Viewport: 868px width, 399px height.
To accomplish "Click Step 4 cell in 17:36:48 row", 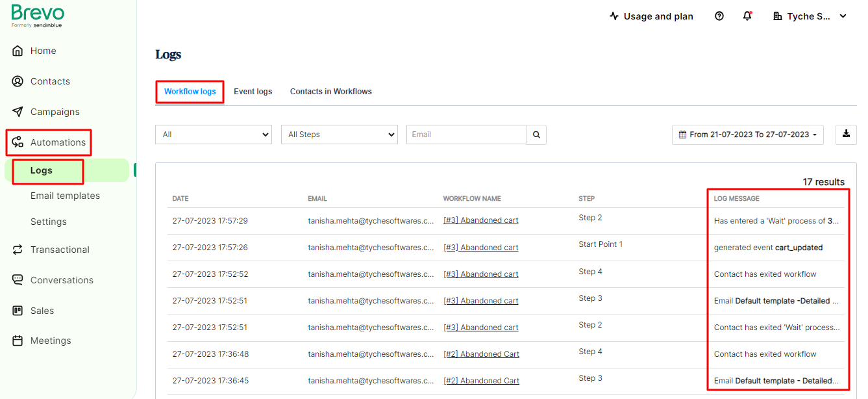I will point(590,352).
